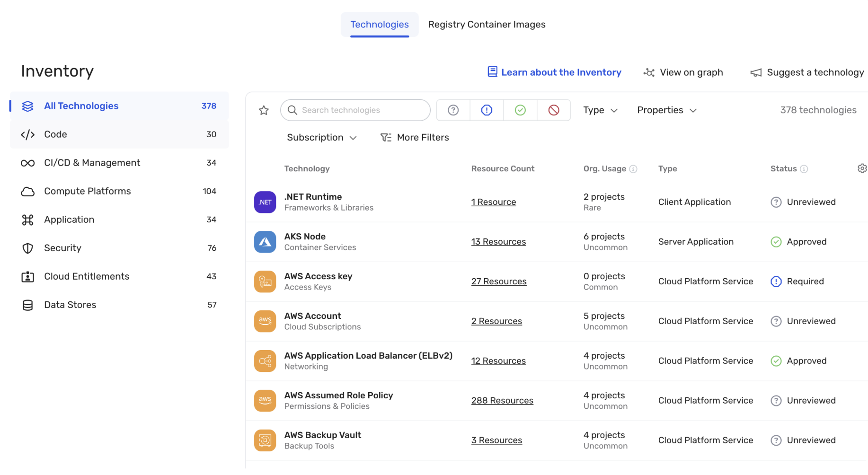
Task: Open the More Filters panel
Action: point(415,137)
